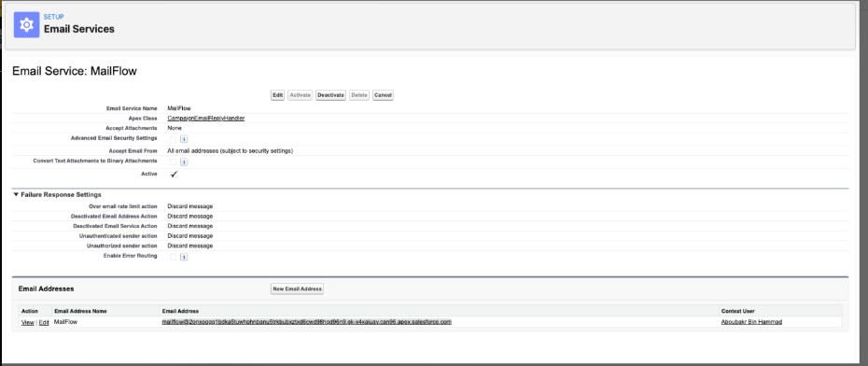Viewport: 868px width, 366px height.
Task: Click the Apex Class field label
Action: click(142, 119)
